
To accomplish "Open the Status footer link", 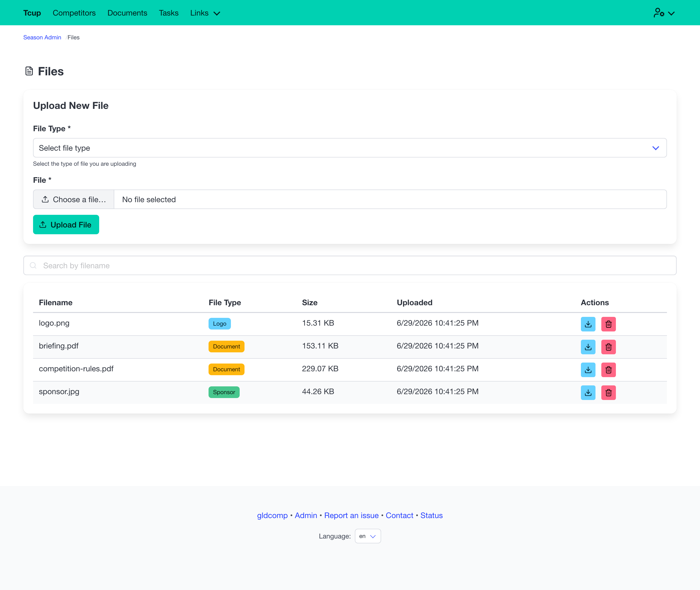I will (432, 515).
